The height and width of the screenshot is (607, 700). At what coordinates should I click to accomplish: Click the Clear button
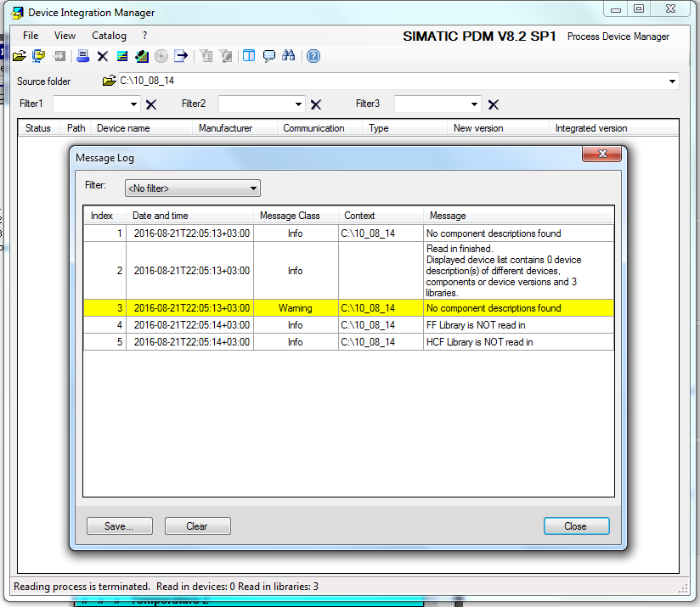coord(197,526)
